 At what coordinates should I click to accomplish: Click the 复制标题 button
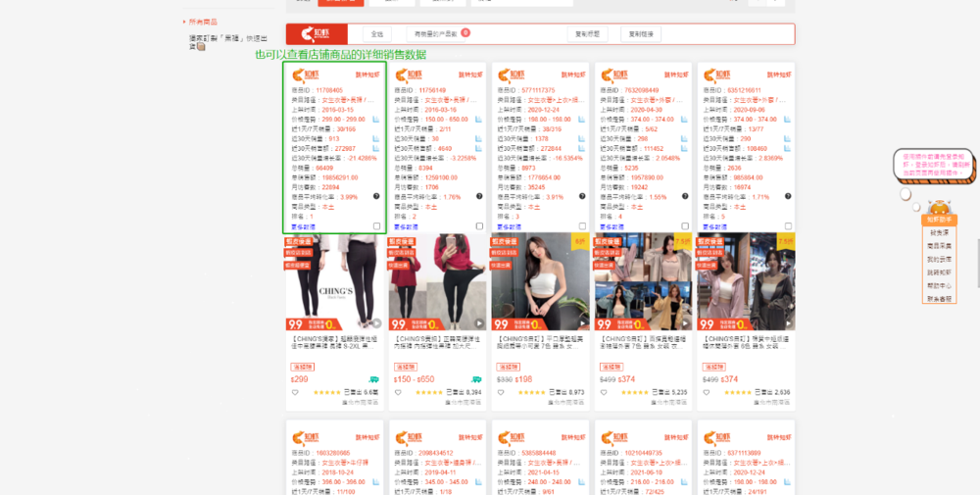(x=587, y=34)
